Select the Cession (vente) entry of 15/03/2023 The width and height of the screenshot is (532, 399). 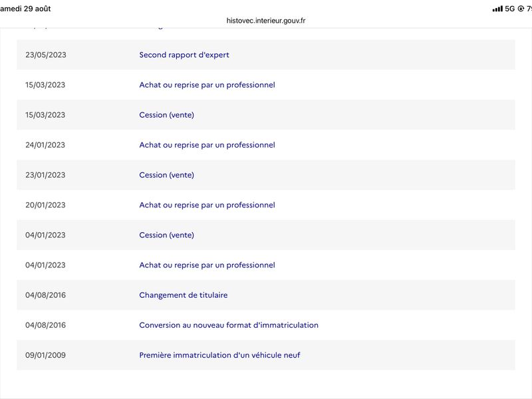click(x=167, y=115)
